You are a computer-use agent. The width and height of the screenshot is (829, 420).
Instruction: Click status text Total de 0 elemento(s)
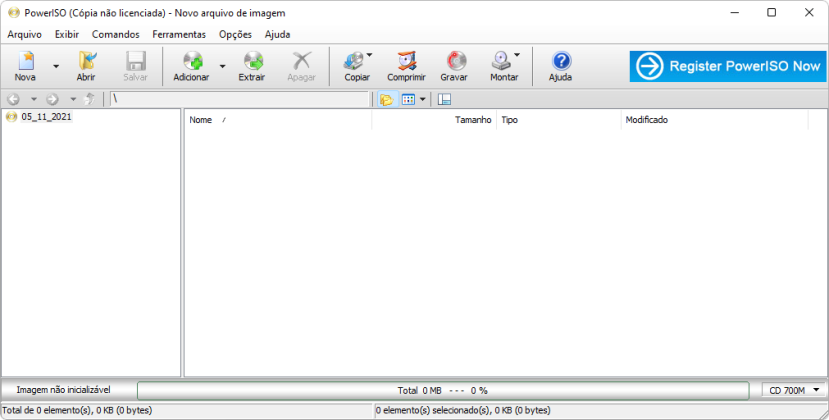pos(77,410)
